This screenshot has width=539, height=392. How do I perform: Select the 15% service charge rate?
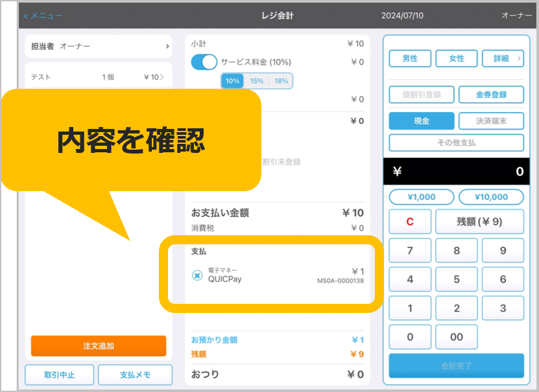257,81
